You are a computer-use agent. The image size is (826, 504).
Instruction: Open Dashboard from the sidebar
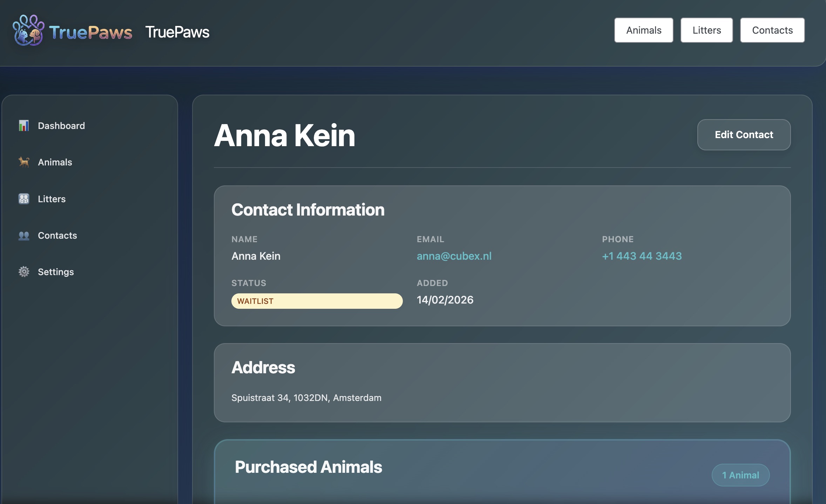point(61,125)
